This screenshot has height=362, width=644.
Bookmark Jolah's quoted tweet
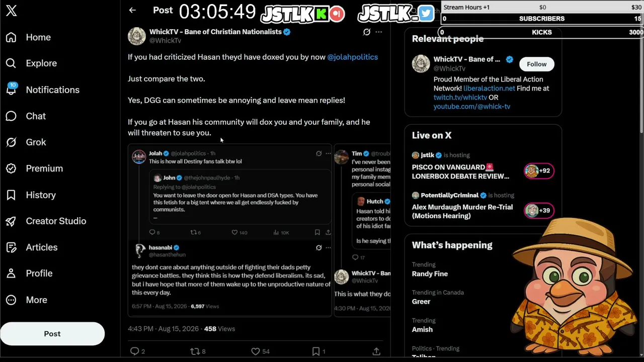[317, 232]
